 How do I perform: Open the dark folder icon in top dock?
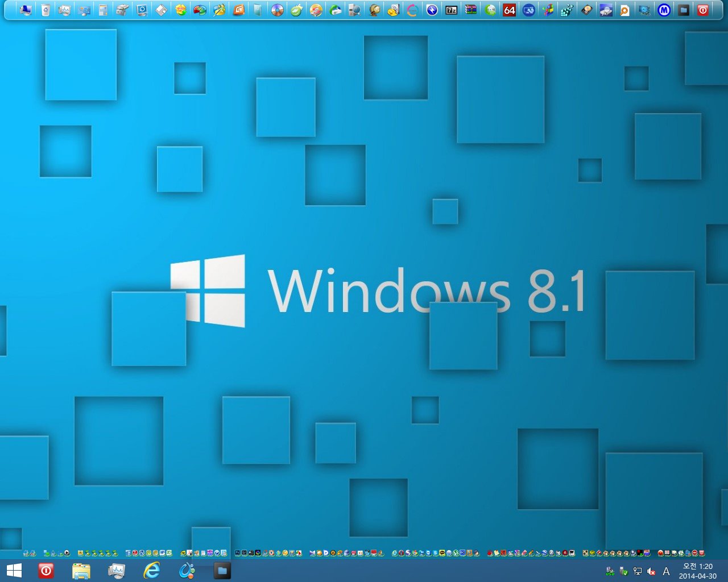tap(684, 10)
